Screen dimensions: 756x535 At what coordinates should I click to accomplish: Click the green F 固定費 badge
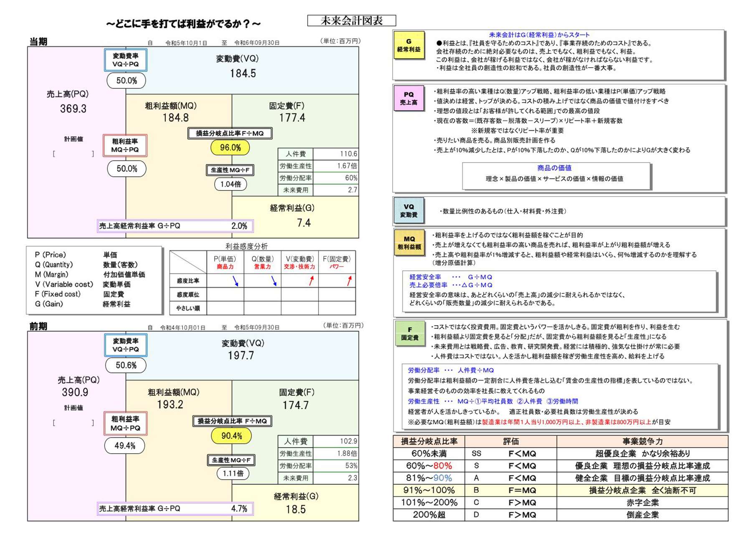coord(409,334)
